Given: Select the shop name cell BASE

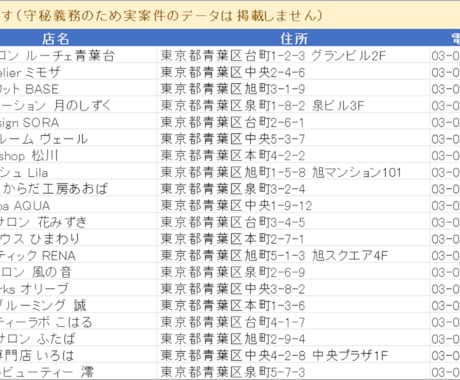Looking at the screenshot, I should [78, 88].
